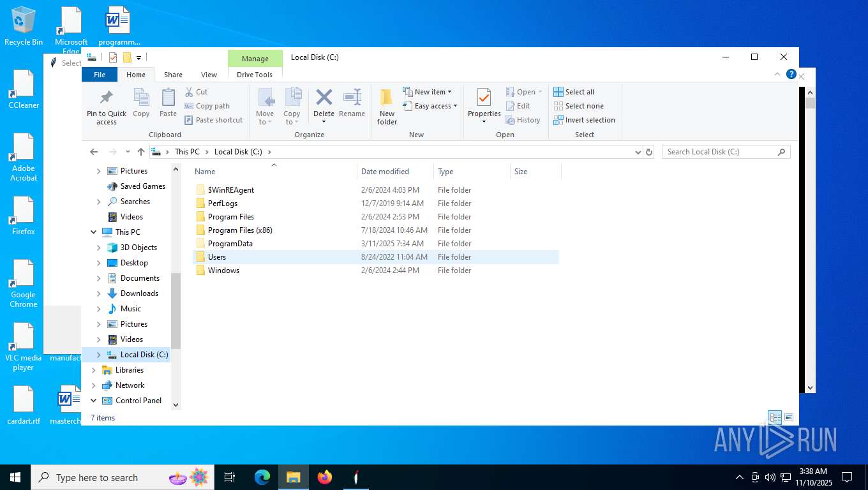Select Documents in navigation pane
The width and height of the screenshot is (868, 490).
[140, 278]
